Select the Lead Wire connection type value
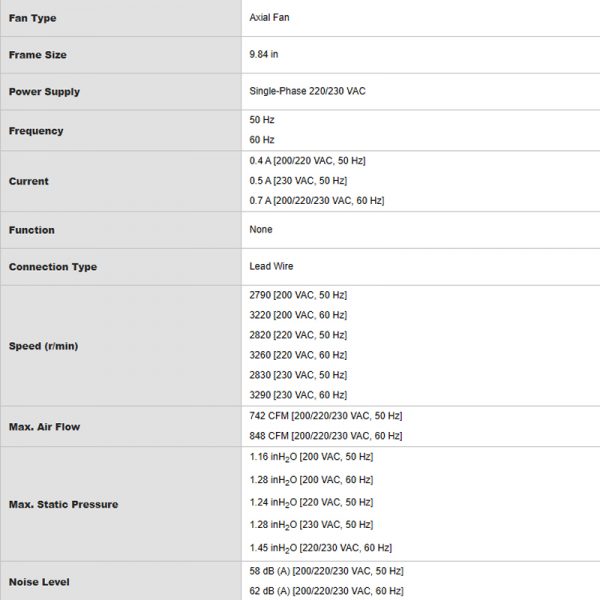Screen dimensions: 600x600 coord(271,266)
